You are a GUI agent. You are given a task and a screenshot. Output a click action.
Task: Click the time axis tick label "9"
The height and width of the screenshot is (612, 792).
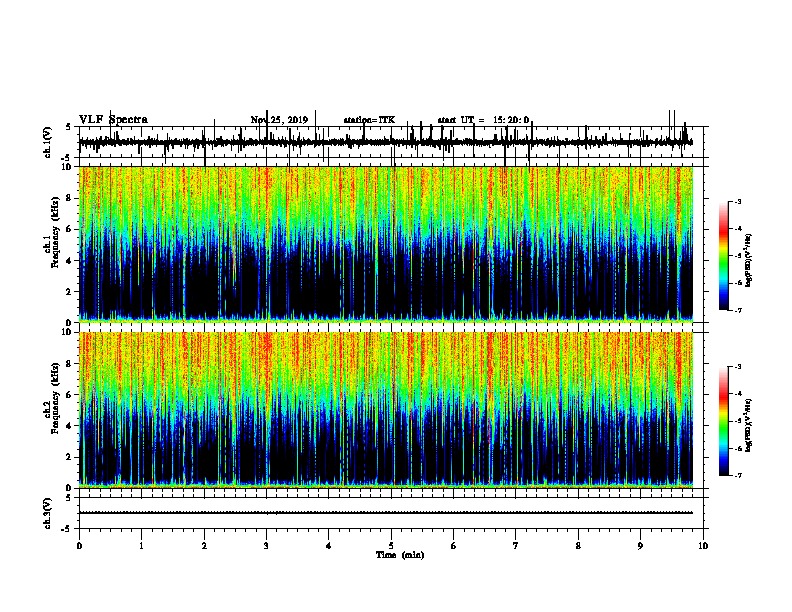point(640,546)
